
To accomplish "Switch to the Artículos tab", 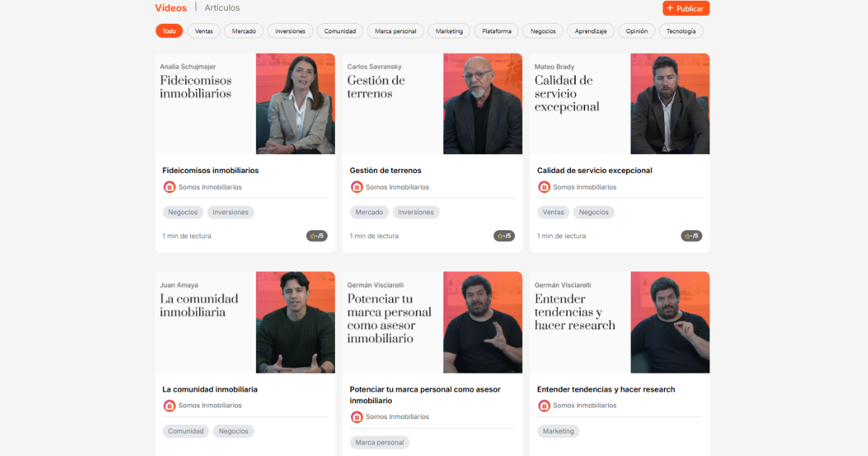I will (221, 7).
